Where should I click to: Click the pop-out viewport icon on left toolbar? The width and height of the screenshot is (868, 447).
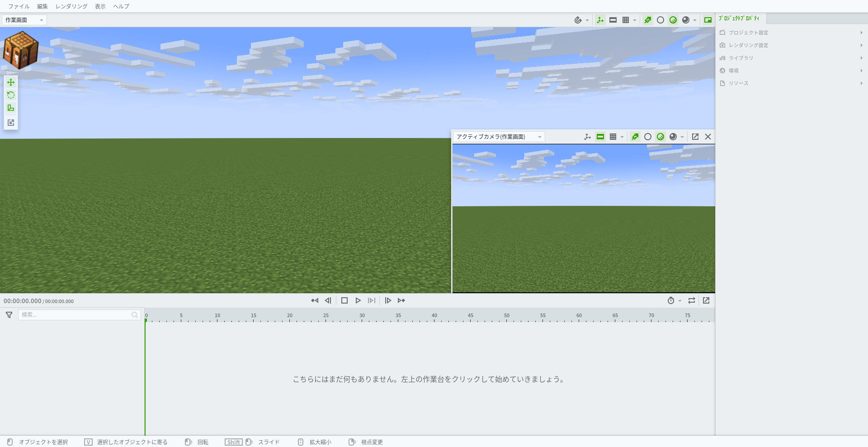pyautogui.click(x=11, y=122)
